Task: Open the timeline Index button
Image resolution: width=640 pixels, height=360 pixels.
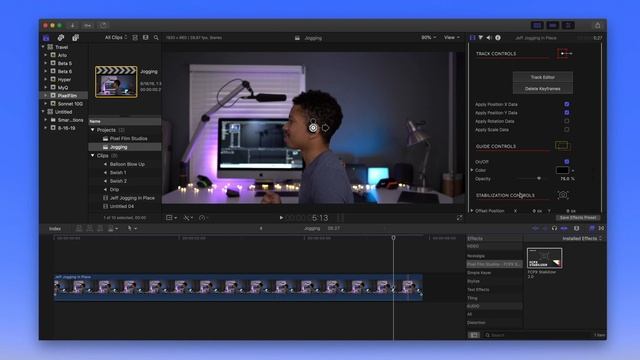Action: (55, 229)
